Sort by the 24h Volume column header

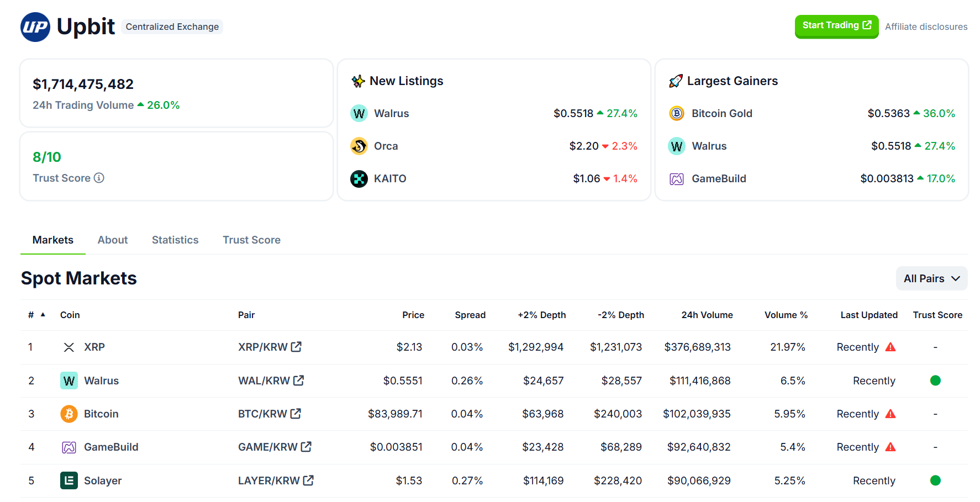point(707,315)
